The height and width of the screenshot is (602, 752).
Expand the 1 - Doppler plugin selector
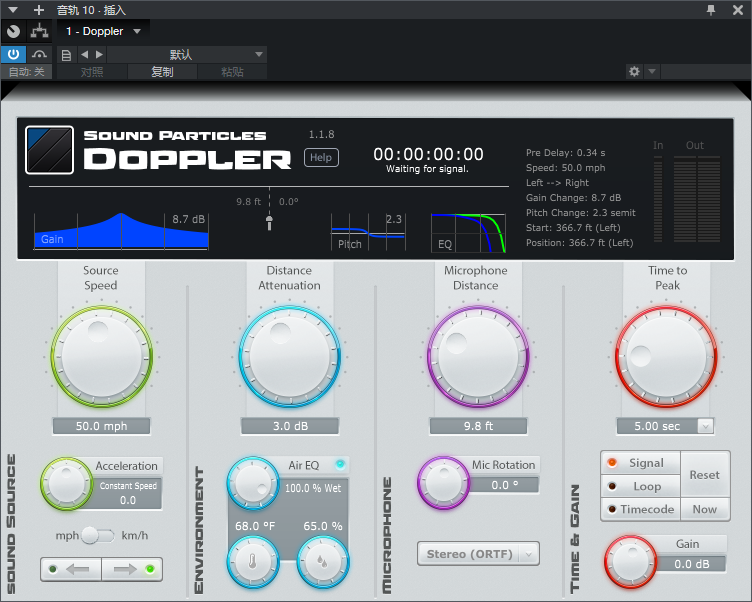tap(103, 32)
